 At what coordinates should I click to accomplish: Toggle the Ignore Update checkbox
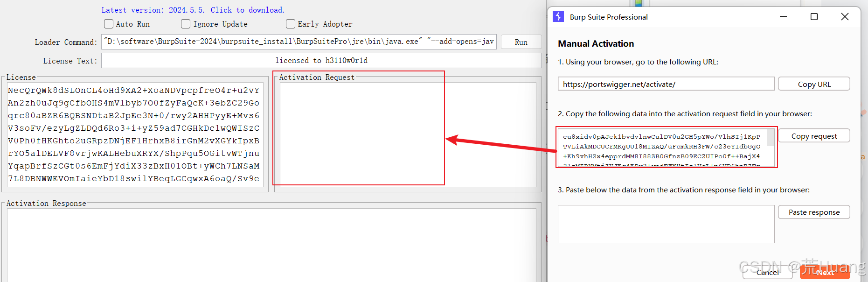pyautogui.click(x=186, y=24)
